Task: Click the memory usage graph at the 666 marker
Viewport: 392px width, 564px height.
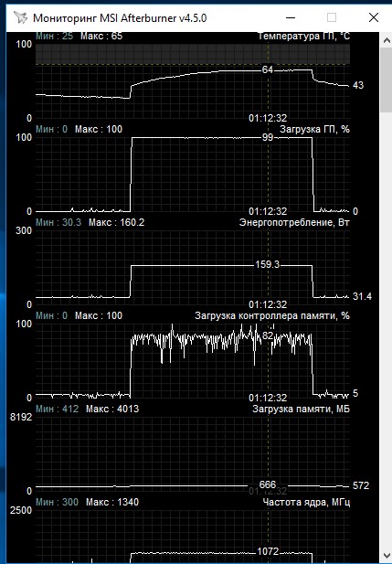Action: pos(268,484)
